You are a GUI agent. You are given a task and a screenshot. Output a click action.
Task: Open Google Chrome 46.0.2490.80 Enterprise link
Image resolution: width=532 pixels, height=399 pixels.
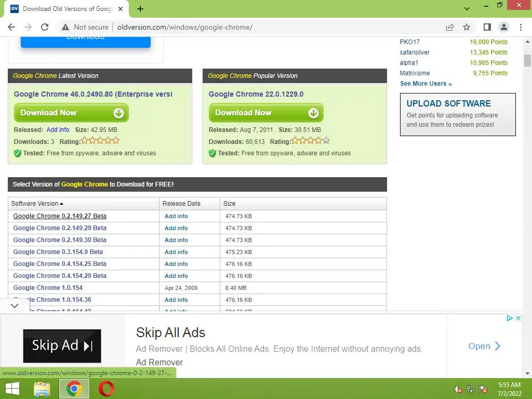click(93, 94)
